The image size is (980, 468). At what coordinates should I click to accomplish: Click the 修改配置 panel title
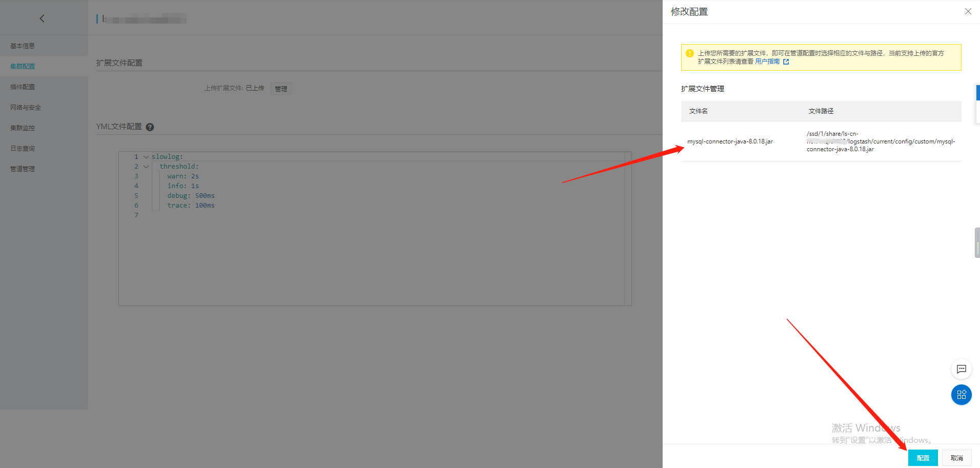click(x=689, y=12)
